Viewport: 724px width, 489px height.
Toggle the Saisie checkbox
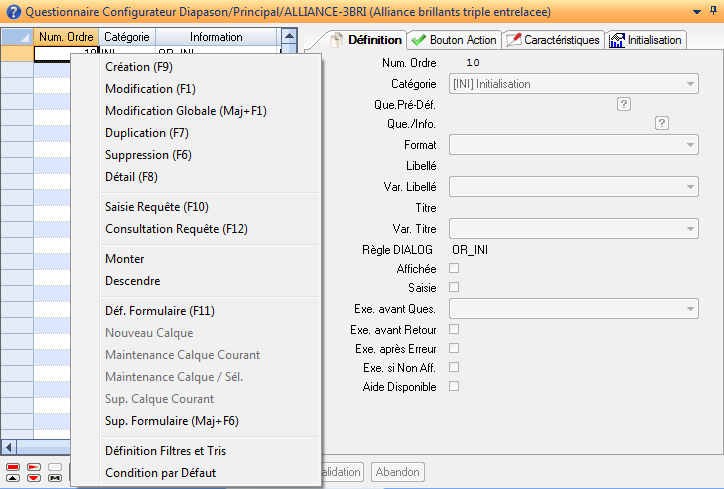[x=454, y=287]
